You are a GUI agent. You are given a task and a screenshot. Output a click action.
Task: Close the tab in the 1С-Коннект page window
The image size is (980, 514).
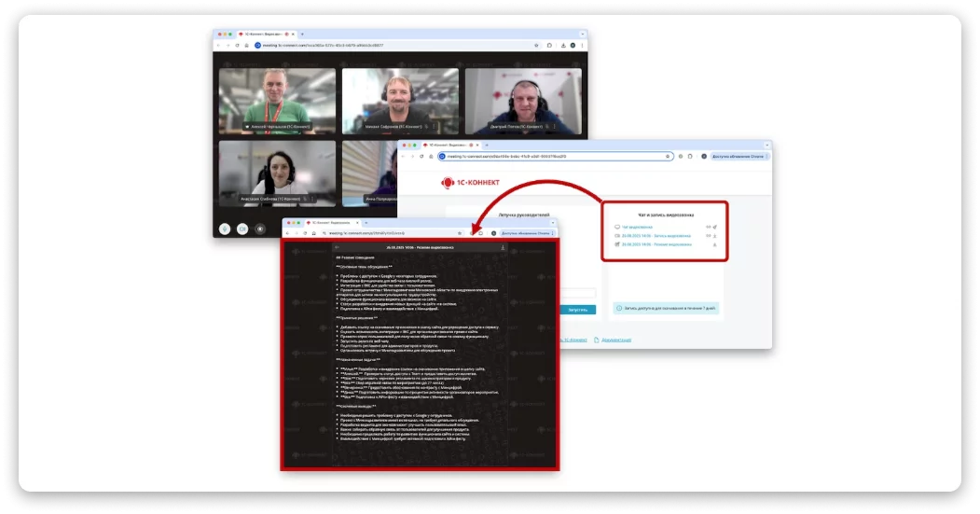click(x=477, y=146)
